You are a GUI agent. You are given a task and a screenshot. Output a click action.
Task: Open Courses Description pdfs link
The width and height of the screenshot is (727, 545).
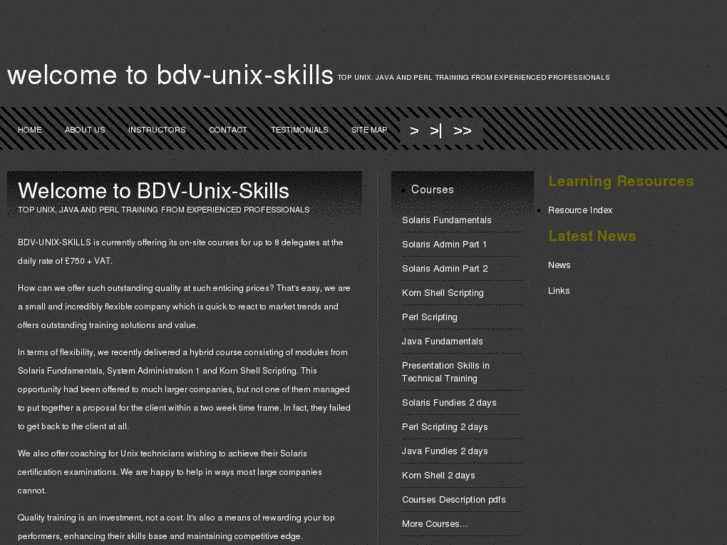coord(453,500)
